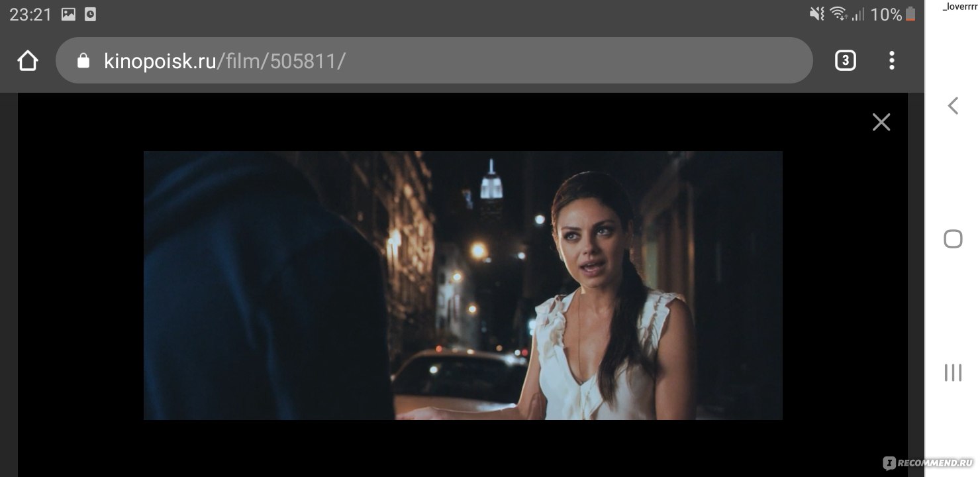Tap the Android back navigation arrow

(953, 105)
